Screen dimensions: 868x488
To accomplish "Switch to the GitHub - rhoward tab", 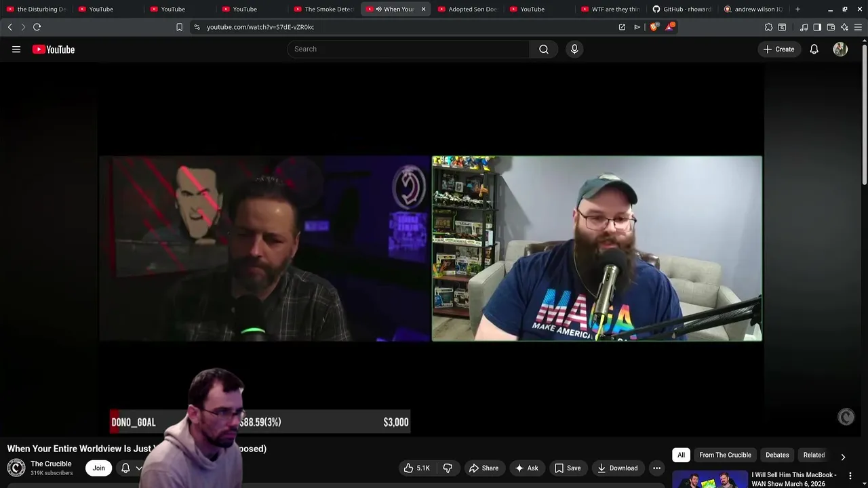I will [684, 9].
